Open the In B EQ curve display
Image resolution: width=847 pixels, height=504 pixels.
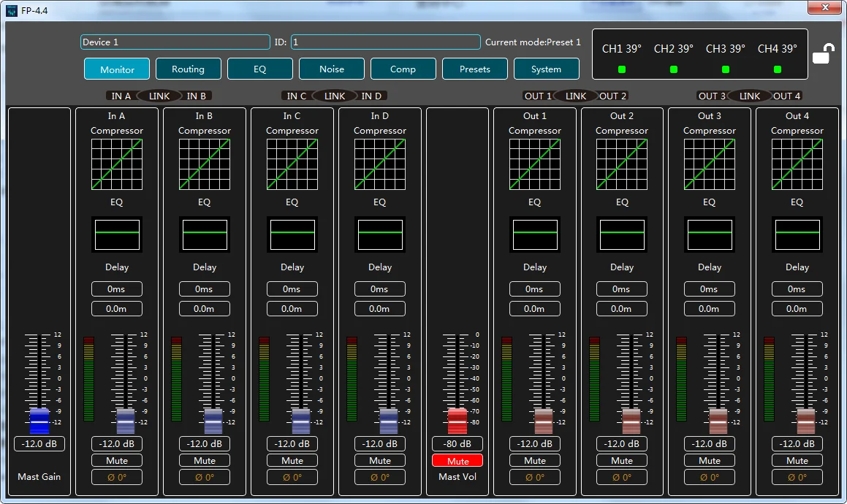205,234
